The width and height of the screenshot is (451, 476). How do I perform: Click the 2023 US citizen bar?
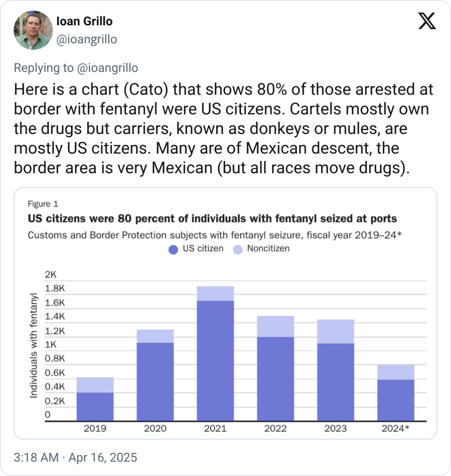[x=335, y=382]
